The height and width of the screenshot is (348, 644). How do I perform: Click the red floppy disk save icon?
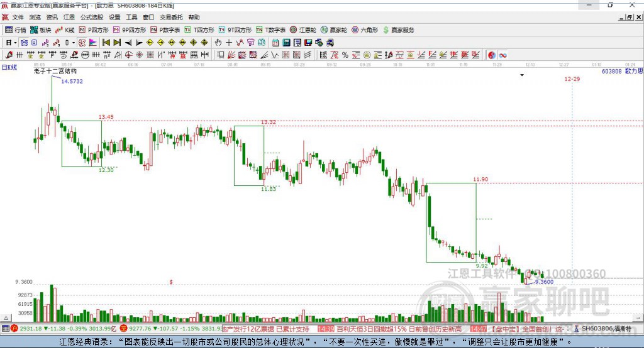click(308, 42)
